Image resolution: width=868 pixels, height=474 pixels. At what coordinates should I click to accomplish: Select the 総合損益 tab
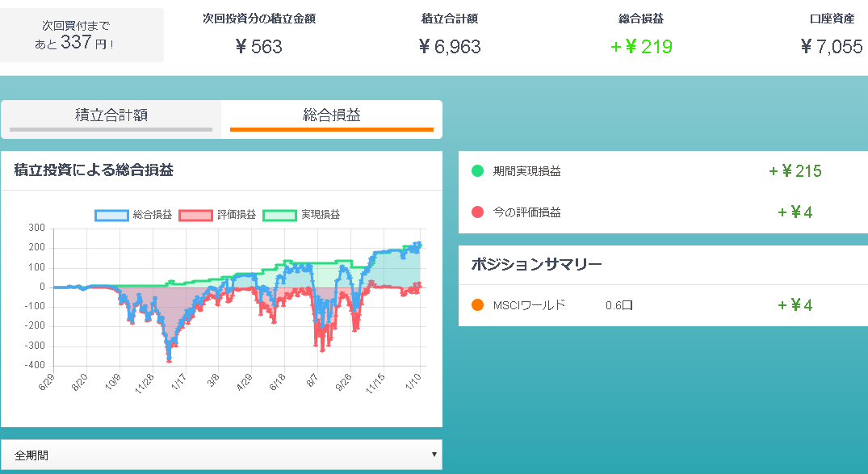[x=331, y=115]
